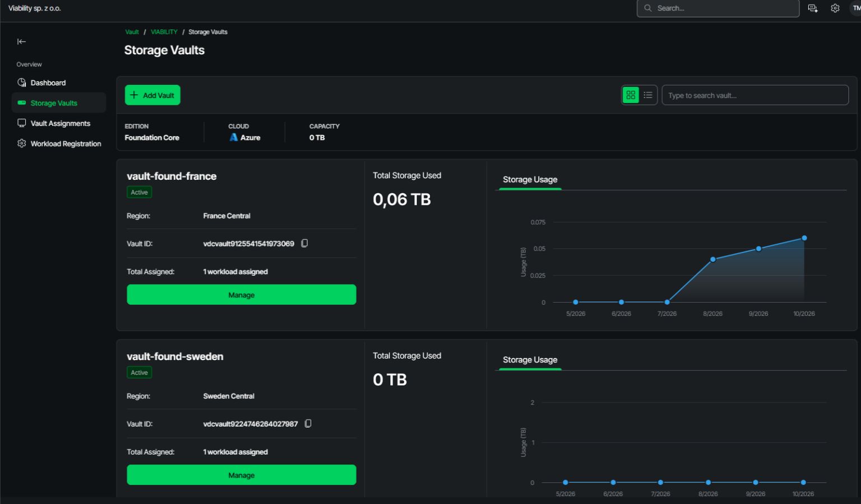
Task: Click the Sweden vault ID vdcvault9224746264027987
Action: (x=251, y=424)
